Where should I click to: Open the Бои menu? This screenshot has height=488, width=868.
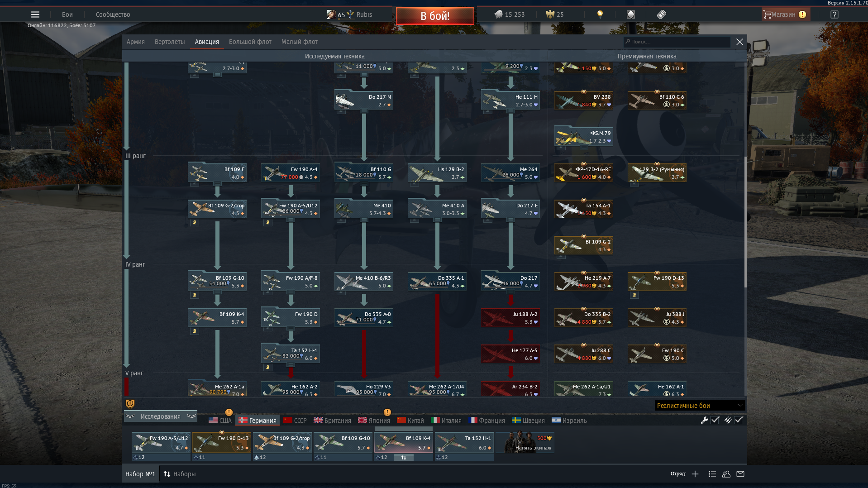point(67,14)
